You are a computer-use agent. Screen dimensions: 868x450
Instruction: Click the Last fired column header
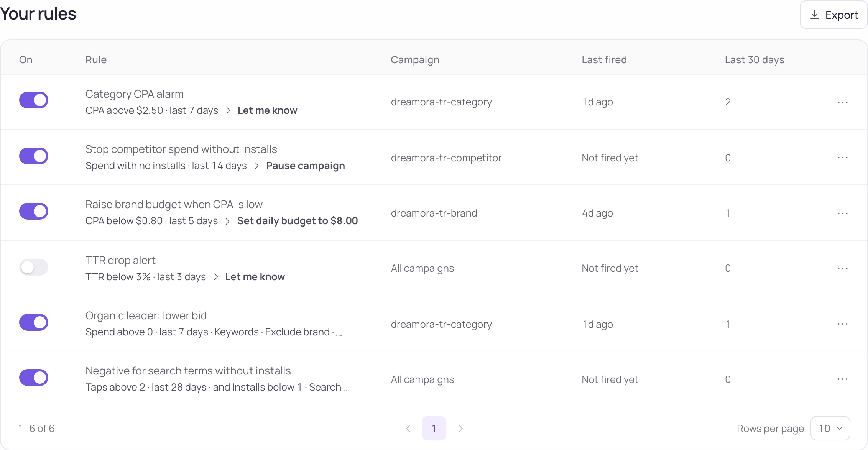click(x=604, y=60)
